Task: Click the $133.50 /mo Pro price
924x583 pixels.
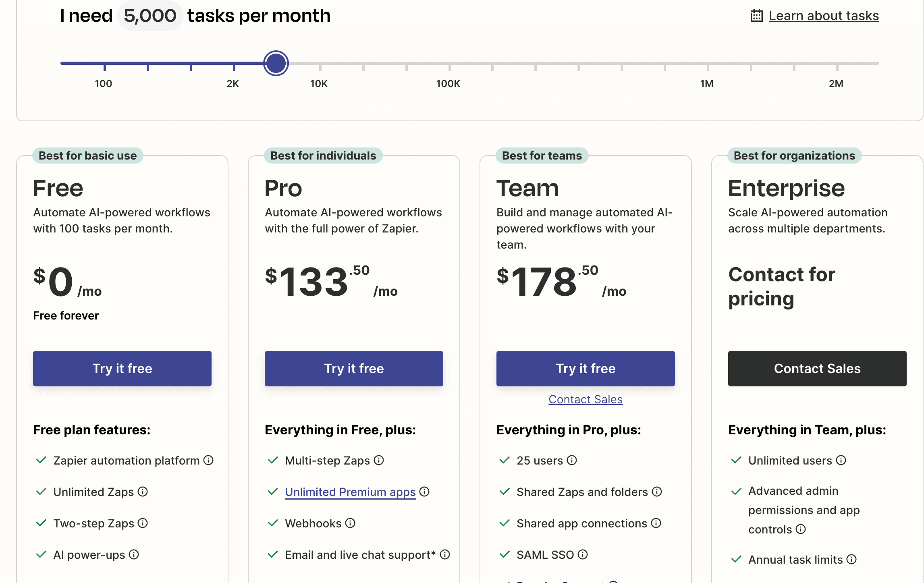Action: (331, 281)
